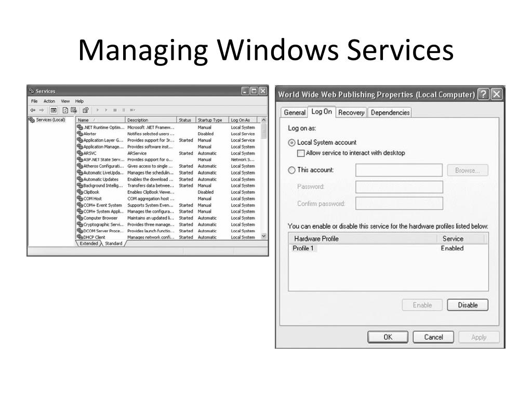Click the gear icon next to Atheros Configurati...
The image size is (532, 399).
[80, 166]
